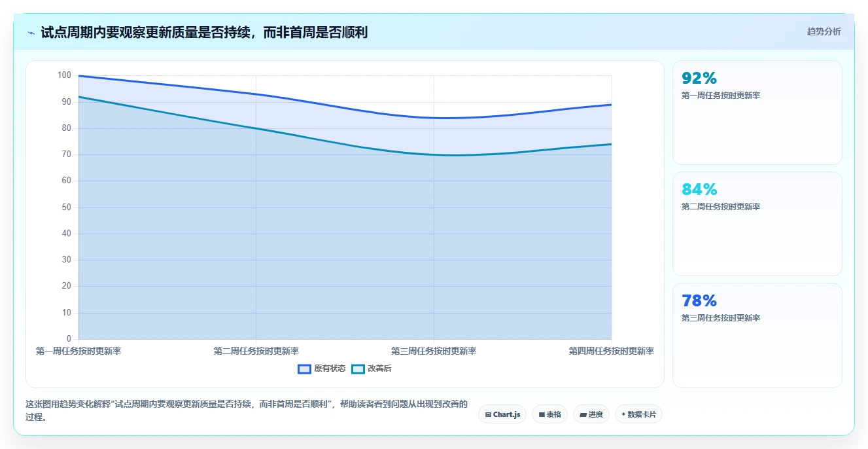Click the icon in 表格 tag

542,415
